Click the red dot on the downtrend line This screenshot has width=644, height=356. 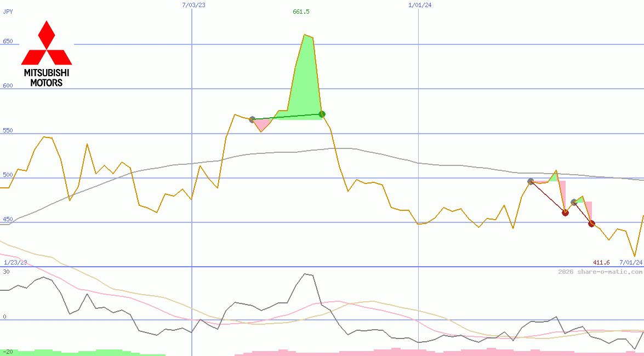pyautogui.click(x=565, y=212)
